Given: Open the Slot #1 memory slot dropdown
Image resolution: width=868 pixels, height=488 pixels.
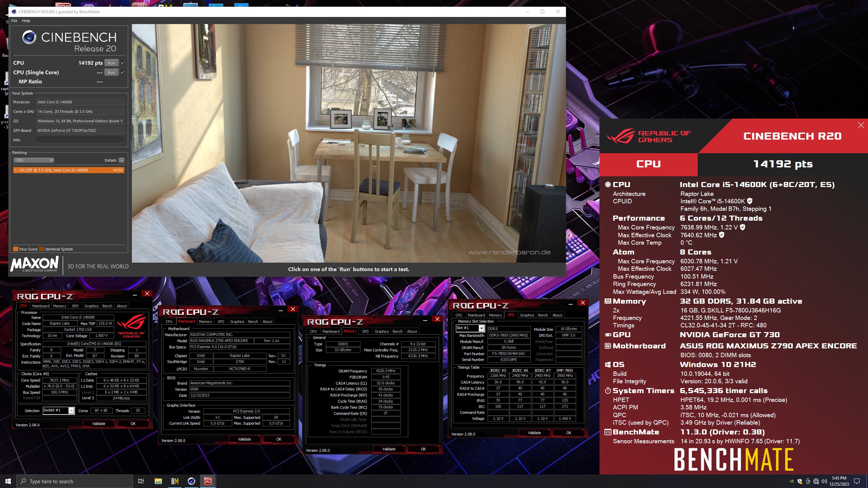Looking at the screenshot, I should point(470,328).
